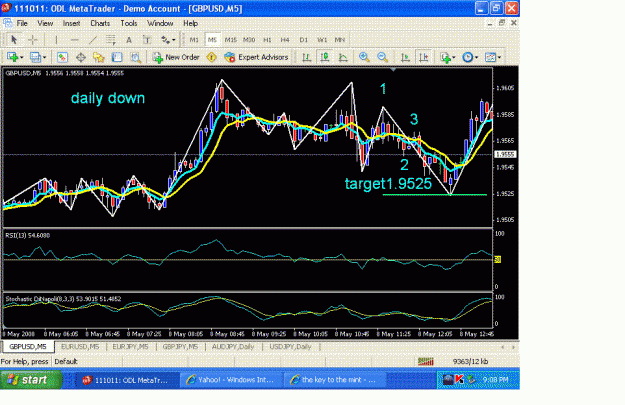Image resolution: width=625 pixels, height=405 pixels.
Task: Select the text label tool
Action: [x=147, y=39]
